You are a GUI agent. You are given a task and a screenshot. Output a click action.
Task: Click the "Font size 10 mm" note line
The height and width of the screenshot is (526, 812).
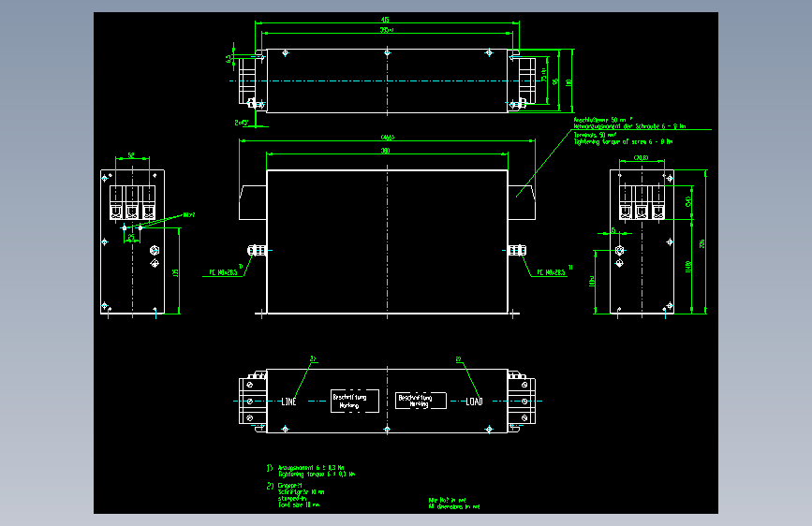pos(299,504)
